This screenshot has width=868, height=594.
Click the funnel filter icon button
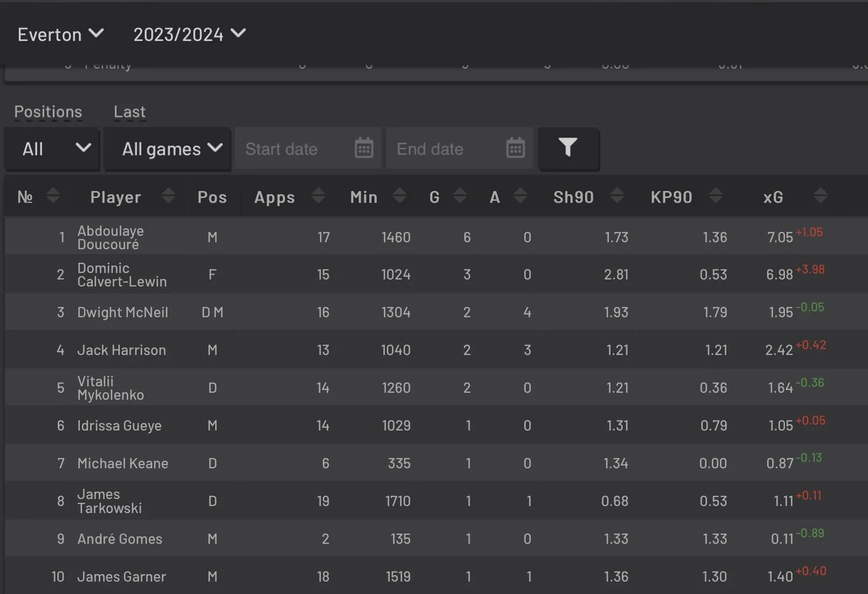568,148
